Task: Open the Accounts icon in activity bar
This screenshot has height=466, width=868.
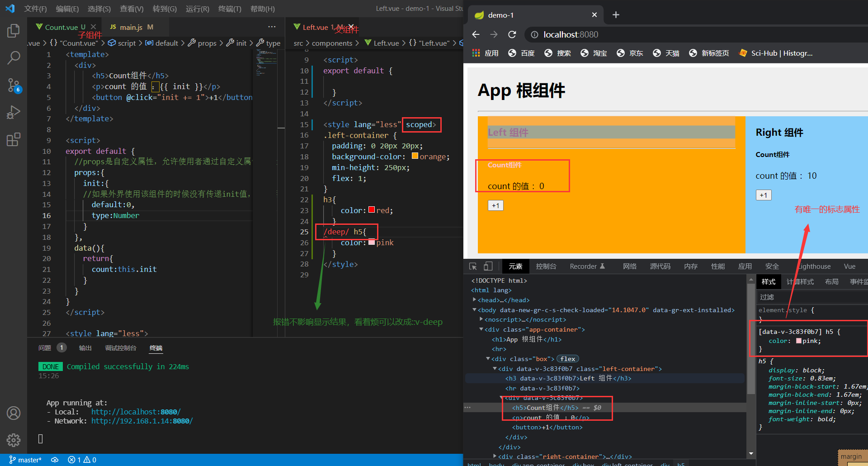Action: [x=14, y=413]
